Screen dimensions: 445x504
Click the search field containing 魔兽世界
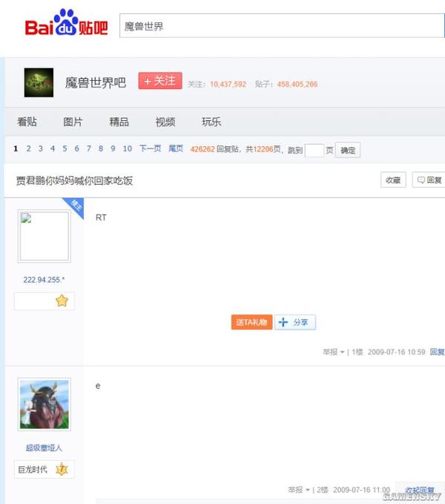[282, 26]
